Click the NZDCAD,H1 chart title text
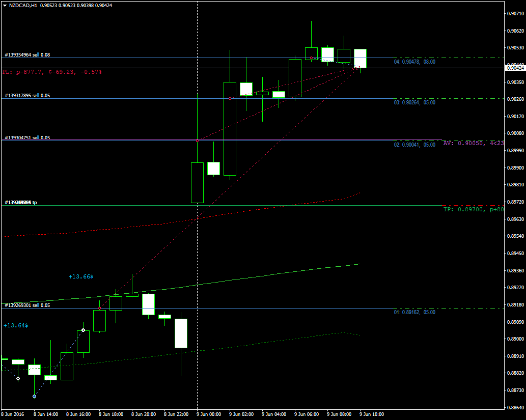526x420 pixels. click(23, 6)
